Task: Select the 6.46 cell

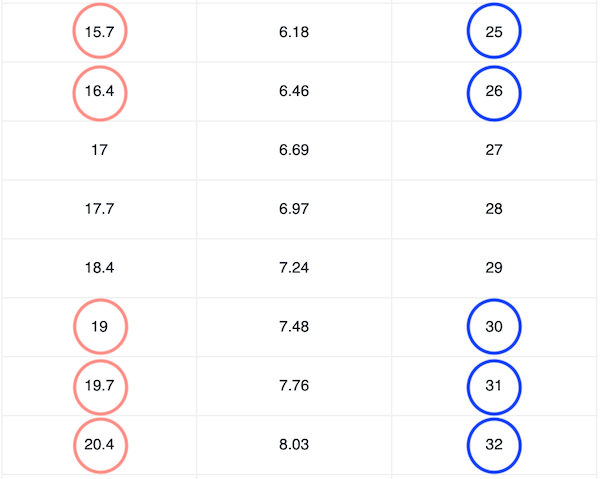Action: coord(294,92)
